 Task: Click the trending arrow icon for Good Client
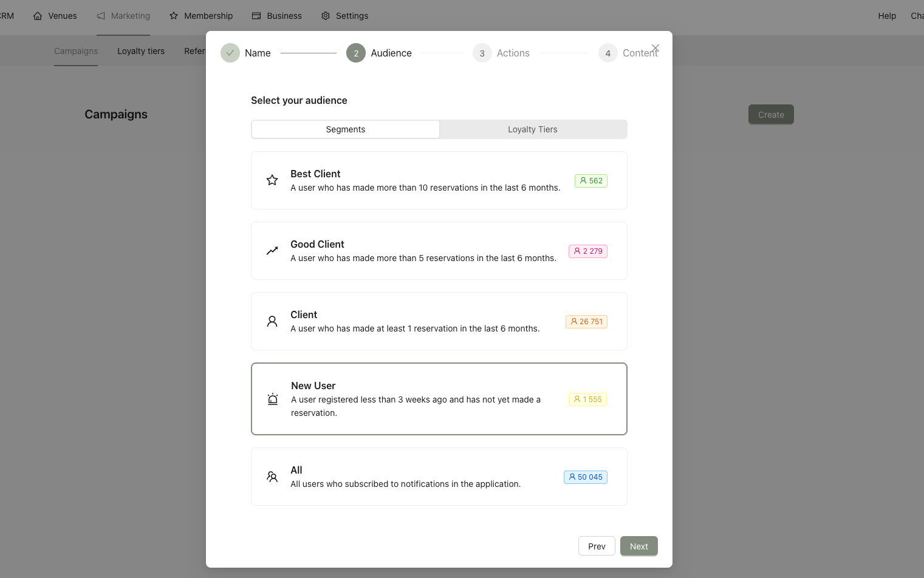point(272,251)
